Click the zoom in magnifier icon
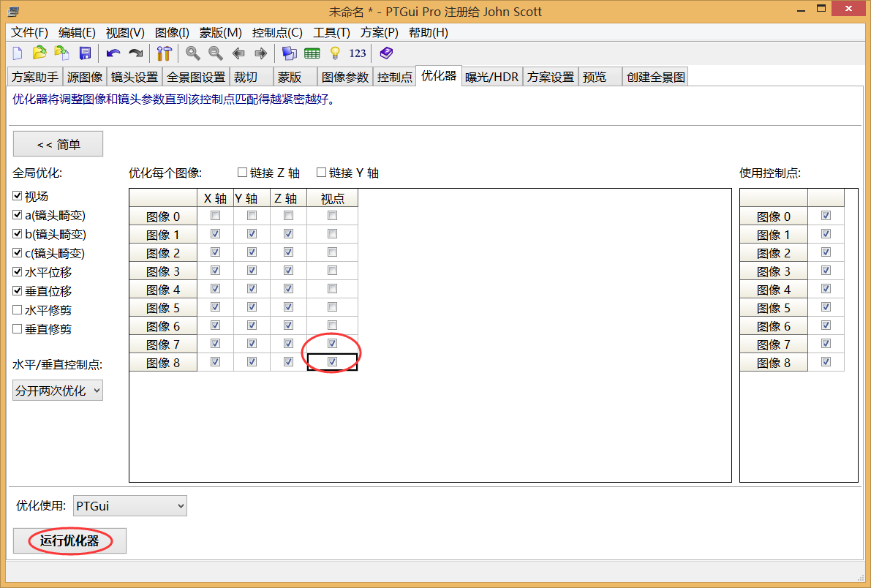Viewport: 871px width, 588px height. pos(193,53)
